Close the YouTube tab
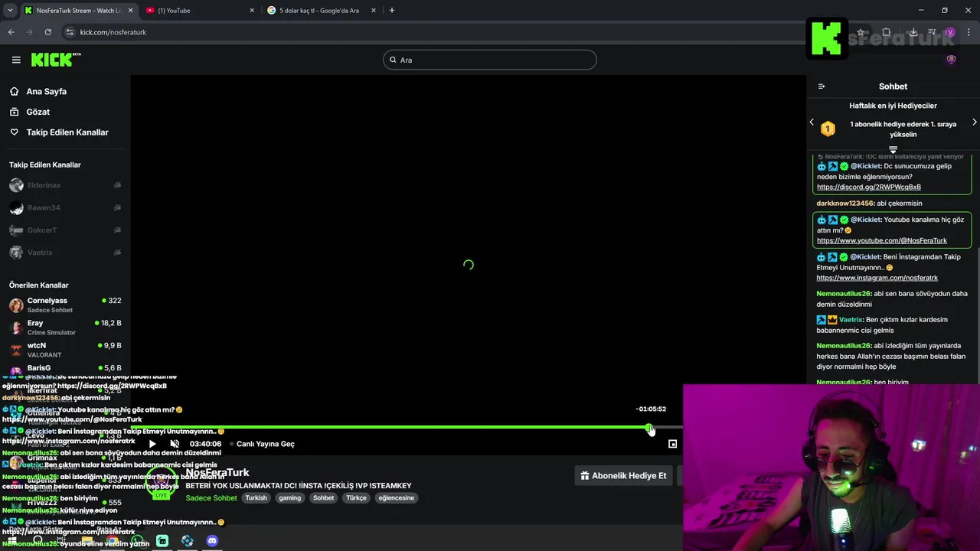Viewport: 980px width, 551px height. click(252, 10)
